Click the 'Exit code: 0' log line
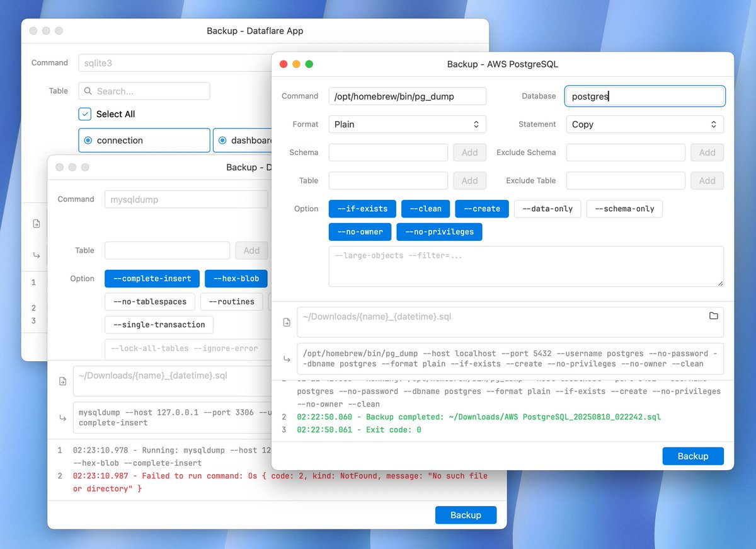The height and width of the screenshot is (549, 756). pos(359,430)
